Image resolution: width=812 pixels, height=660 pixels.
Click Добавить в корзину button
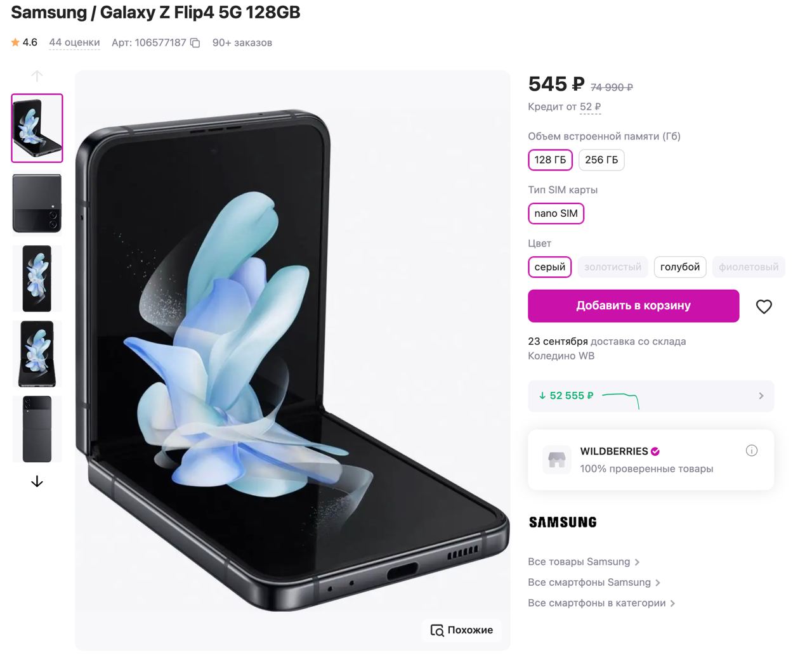633,306
